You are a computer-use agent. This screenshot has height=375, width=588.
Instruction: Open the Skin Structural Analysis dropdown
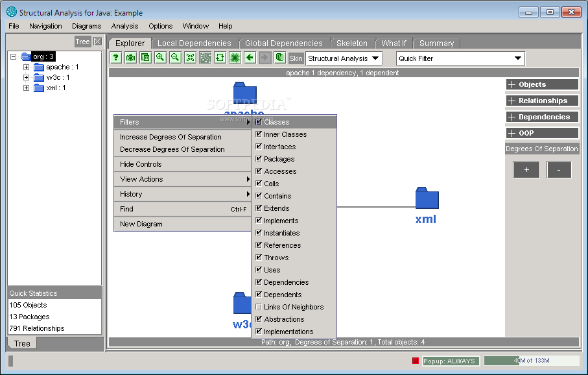click(344, 58)
